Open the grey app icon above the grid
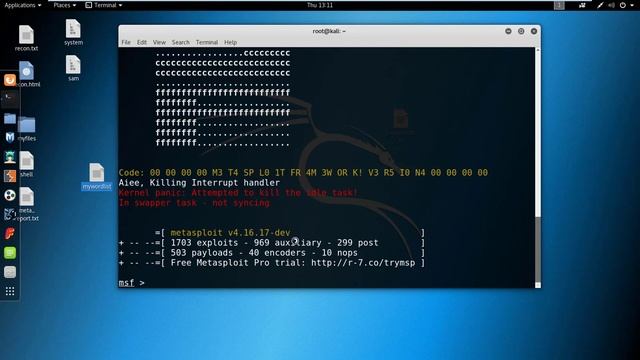The image size is (640, 360). click(10, 272)
